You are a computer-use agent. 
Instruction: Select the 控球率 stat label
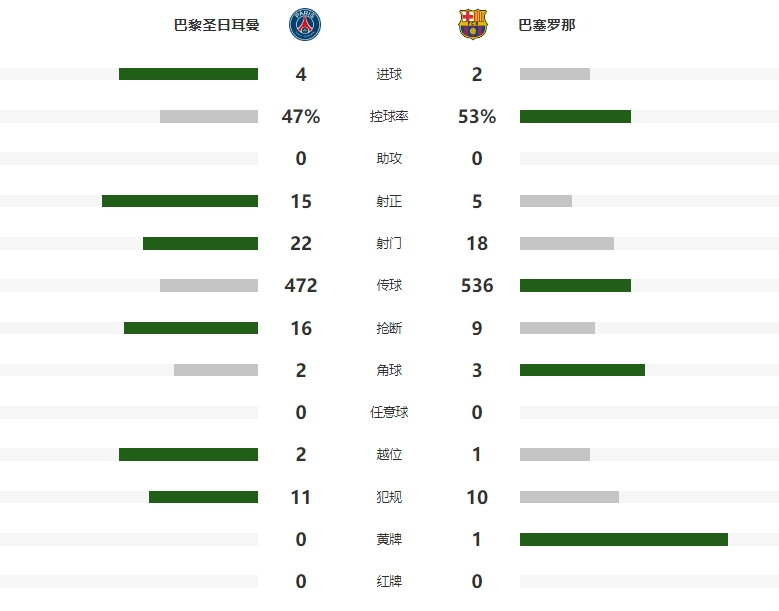coord(389,116)
